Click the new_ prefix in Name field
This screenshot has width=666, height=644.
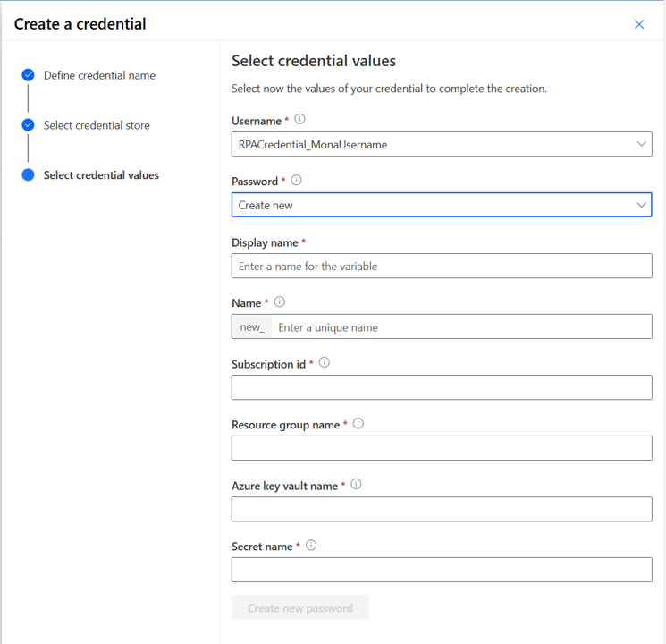(252, 326)
